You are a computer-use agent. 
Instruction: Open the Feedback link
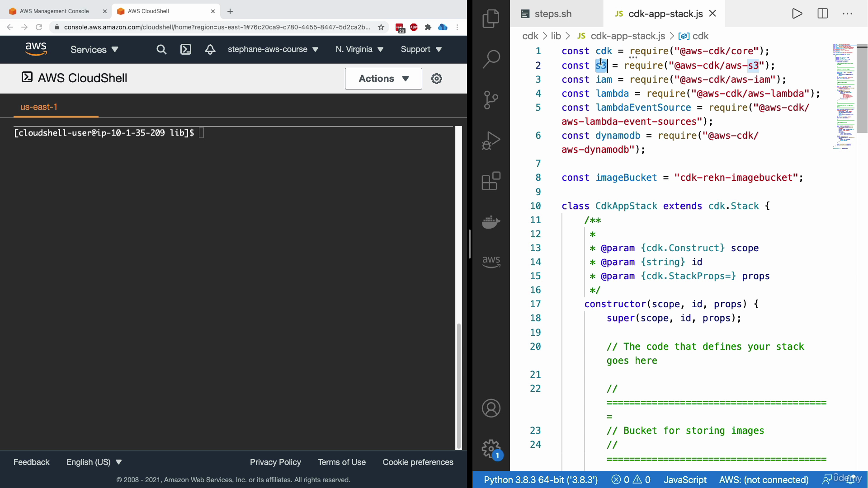[32, 462]
